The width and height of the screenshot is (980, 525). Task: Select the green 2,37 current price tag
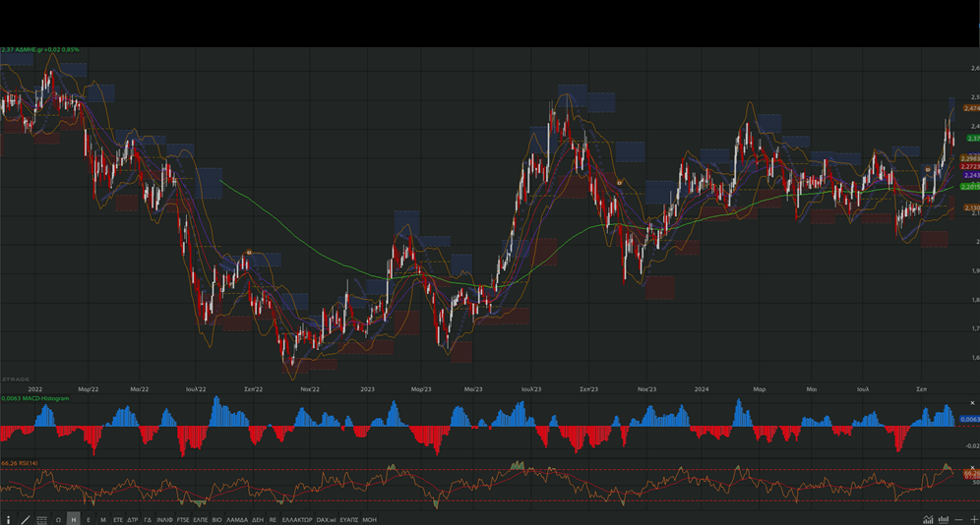pyautogui.click(x=973, y=139)
